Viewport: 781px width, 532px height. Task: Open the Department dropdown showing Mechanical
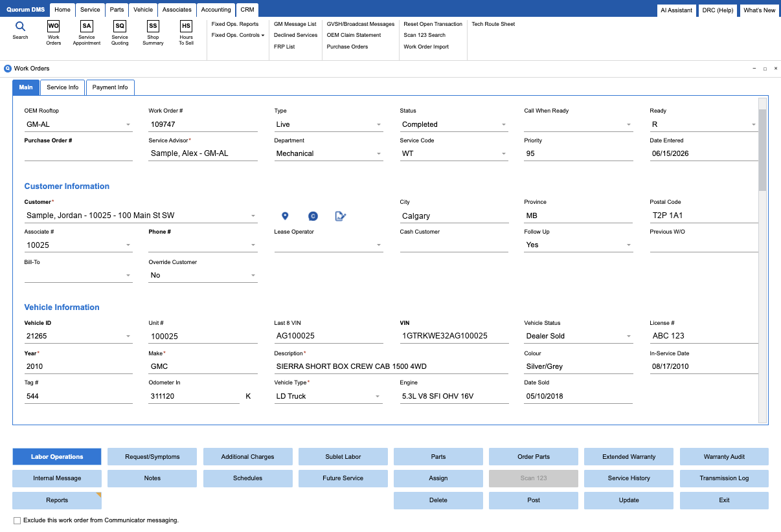tap(379, 153)
